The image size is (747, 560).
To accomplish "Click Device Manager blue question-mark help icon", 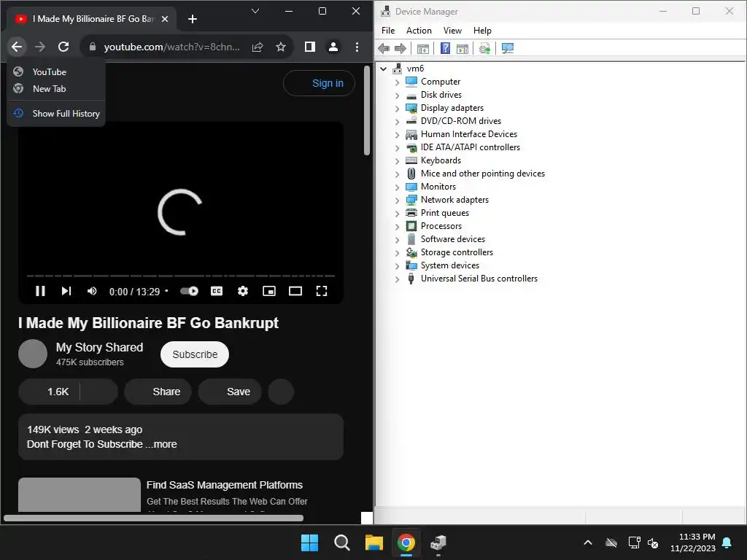I will point(445,48).
